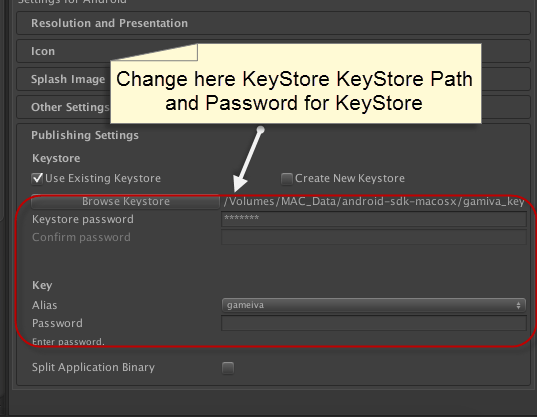Click the yellow annotation callout note
The image size is (537, 417).
[296, 84]
